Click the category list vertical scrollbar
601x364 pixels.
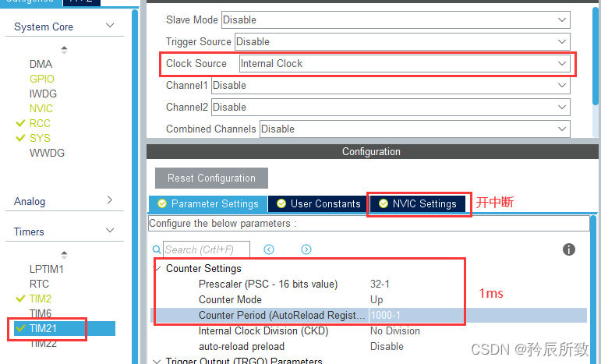pyautogui.click(x=135, y=186)
